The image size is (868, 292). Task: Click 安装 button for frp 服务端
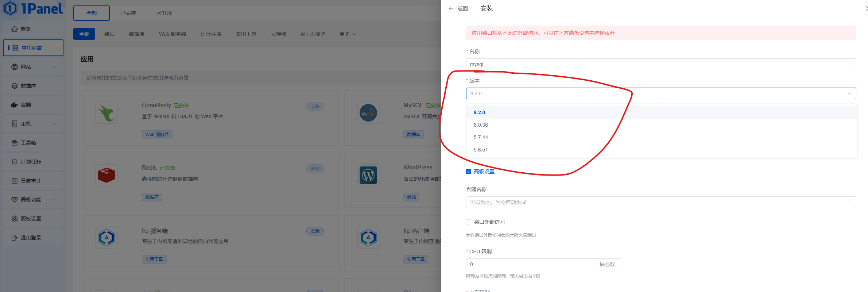click(315, 231)
